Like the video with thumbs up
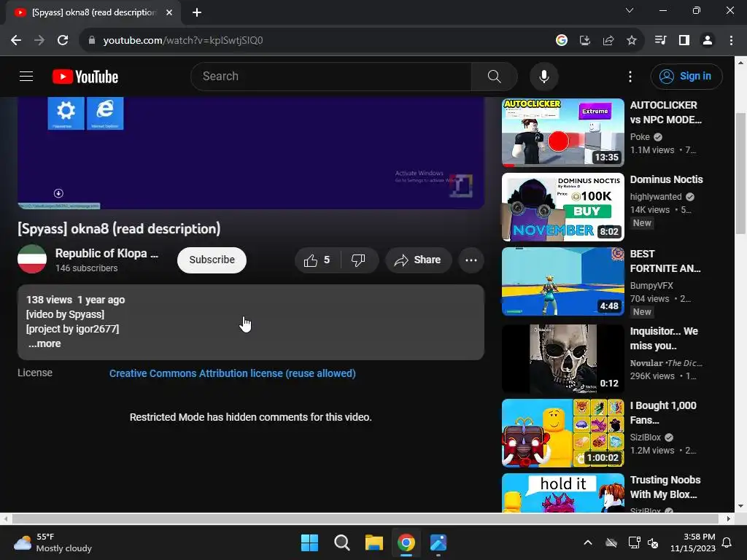Screen dimensions: 747x560 click(317, 260)
